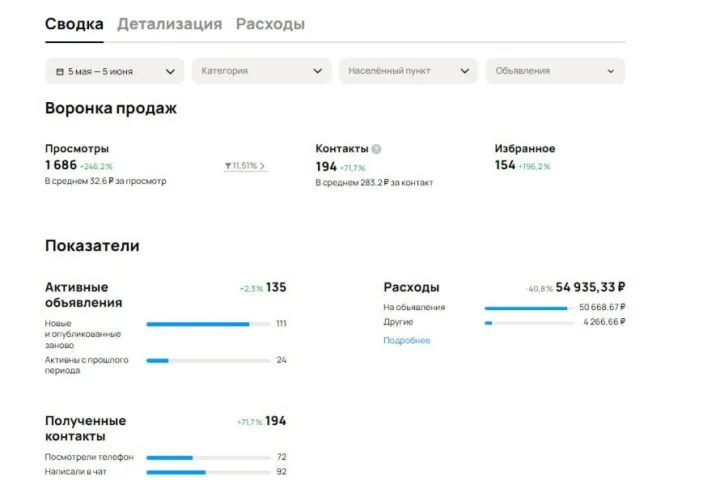Click text В среднем 32,6 ₽ за просмотр
720x480 pixels.
[x=106, y=181]
